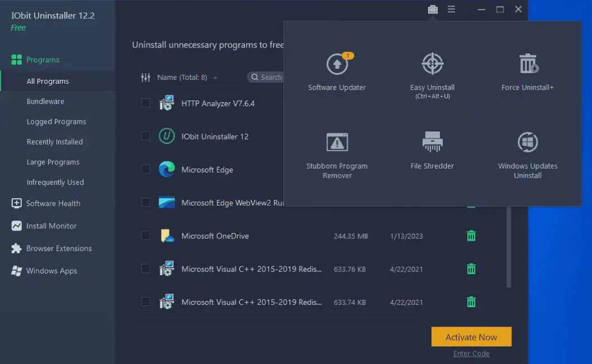The image size is (592, 364).
Task: Check the HTTP Analyzer V7.6.4 checkbox
Action: click(145, 103)
